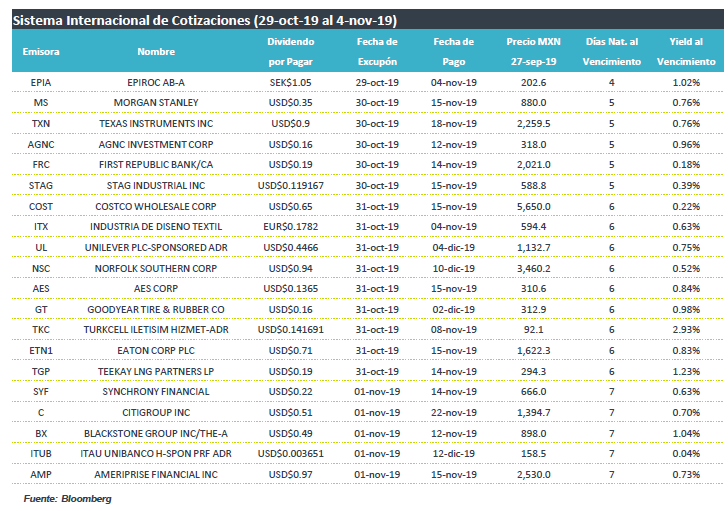Click 'TURKCELL ILETISIM HIZMET-ADR' cell

click(156, 330)
